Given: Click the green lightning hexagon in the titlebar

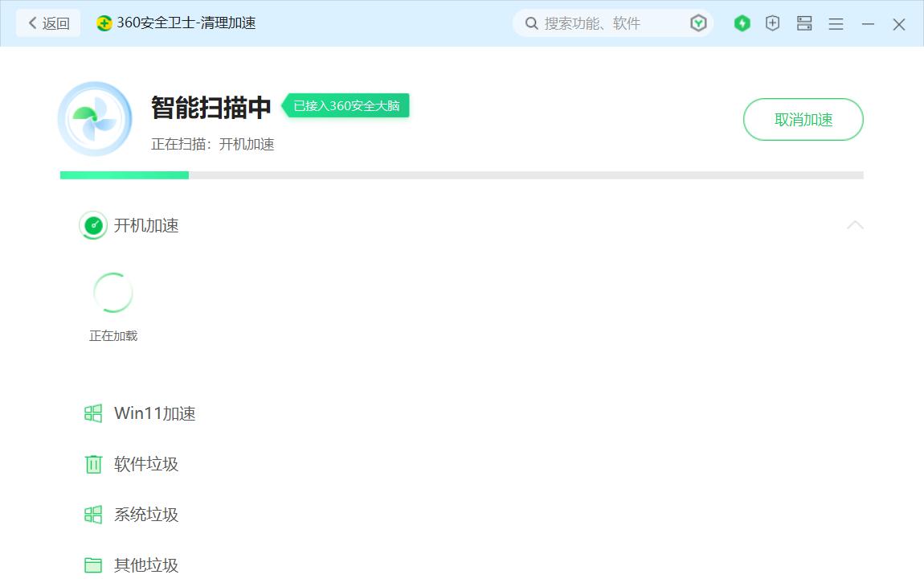Looking at the screenshot, I should (742, 23).
